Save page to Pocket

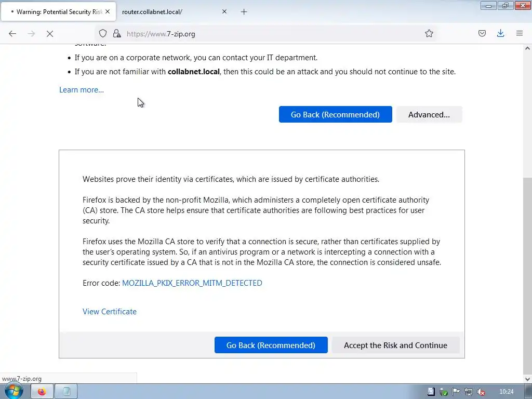coord(482,33)
